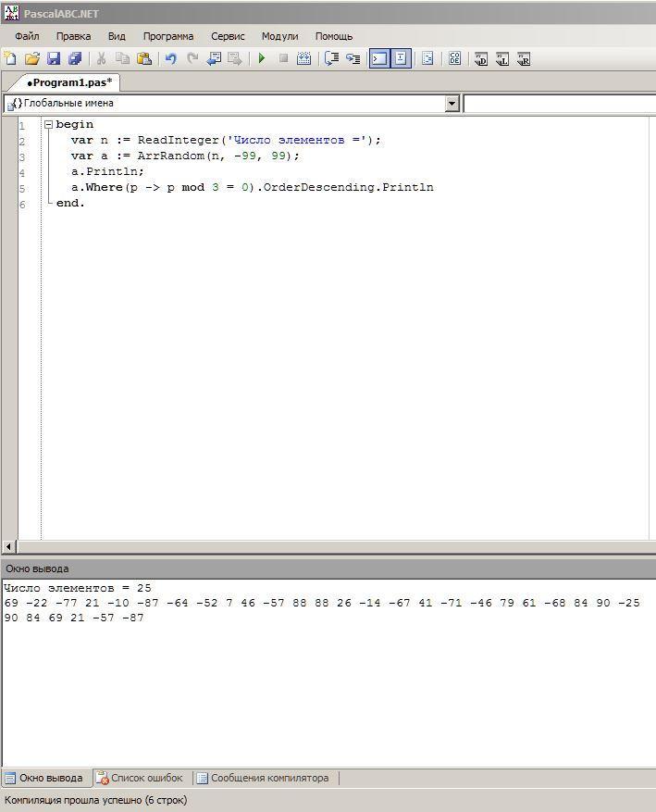This screenshot has height=812, width=656.
Task: Step into in debugger
Action: (x=353, y=58)
